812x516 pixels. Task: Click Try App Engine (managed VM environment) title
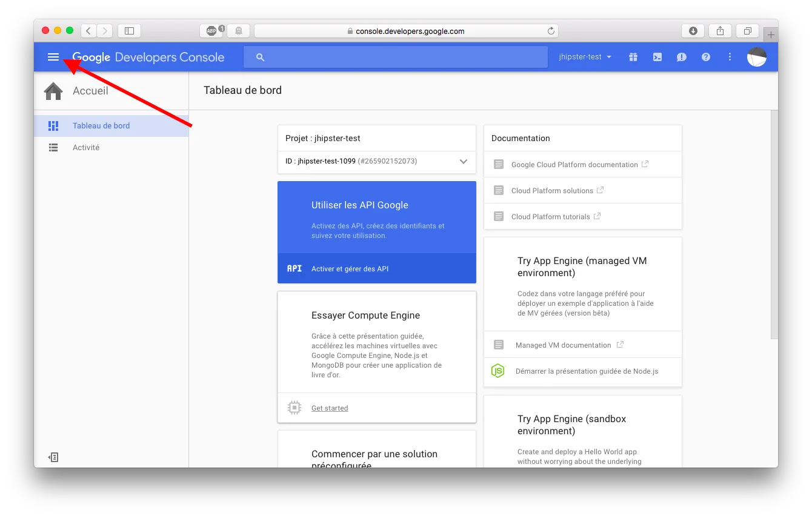coord(582,267)
